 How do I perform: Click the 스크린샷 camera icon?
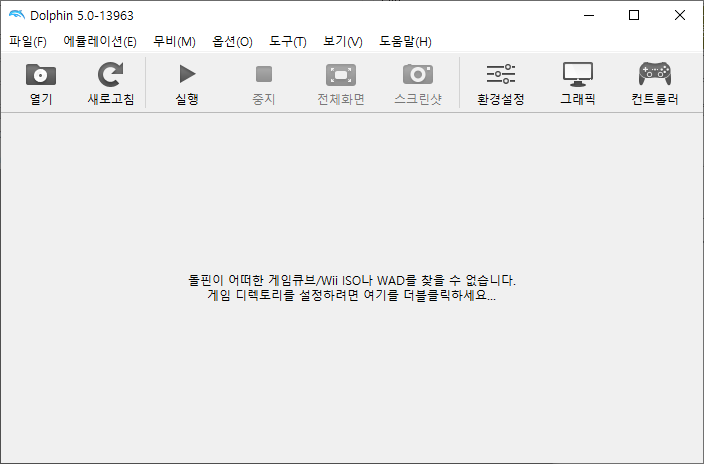[x=418, y=74]
